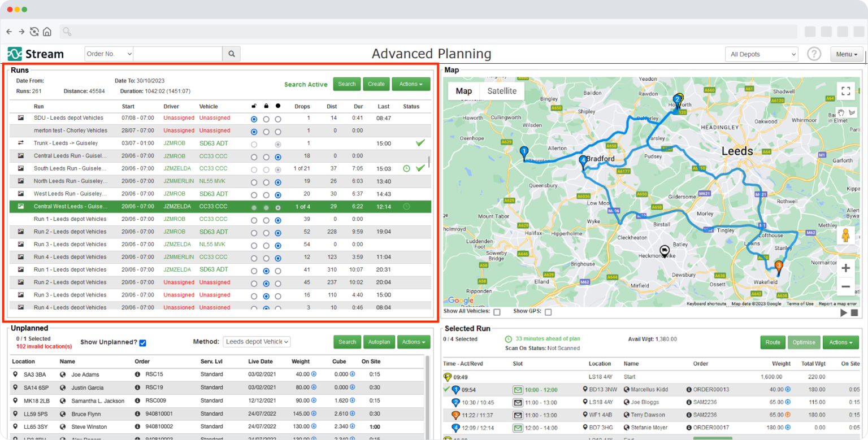Open the Actions dropdown in the Runs panel
The height and width of the screenshot is (440, 868).
(x=411, y=84)
